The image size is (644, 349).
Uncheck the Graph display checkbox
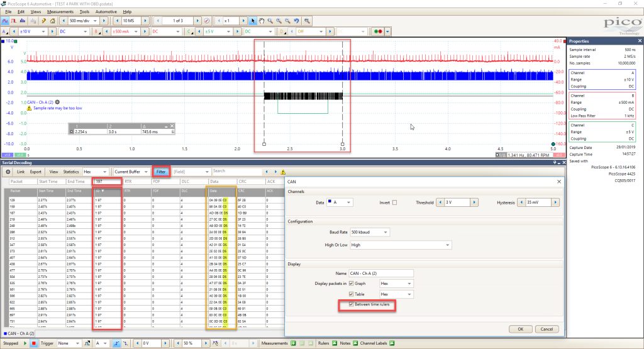[x=351, y=284]
